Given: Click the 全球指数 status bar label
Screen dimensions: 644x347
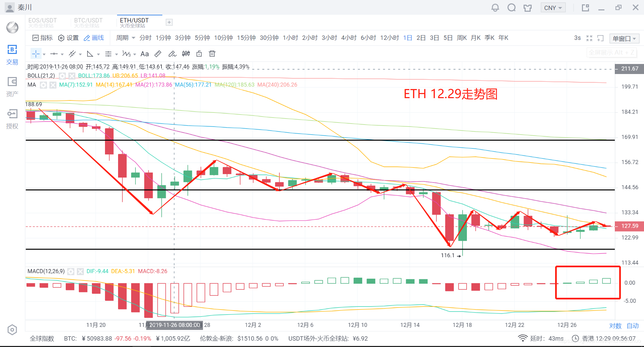Looking at the screenshot, I should (42, 339).
